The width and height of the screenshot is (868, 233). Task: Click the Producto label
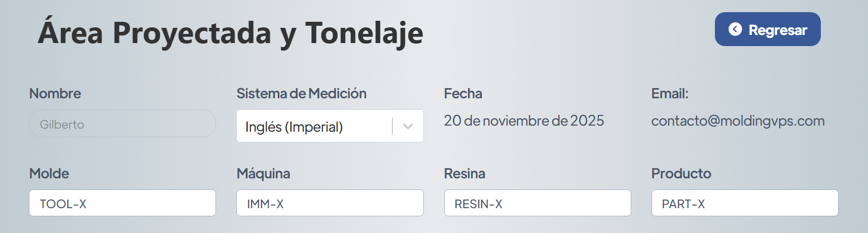pos(681,174)
